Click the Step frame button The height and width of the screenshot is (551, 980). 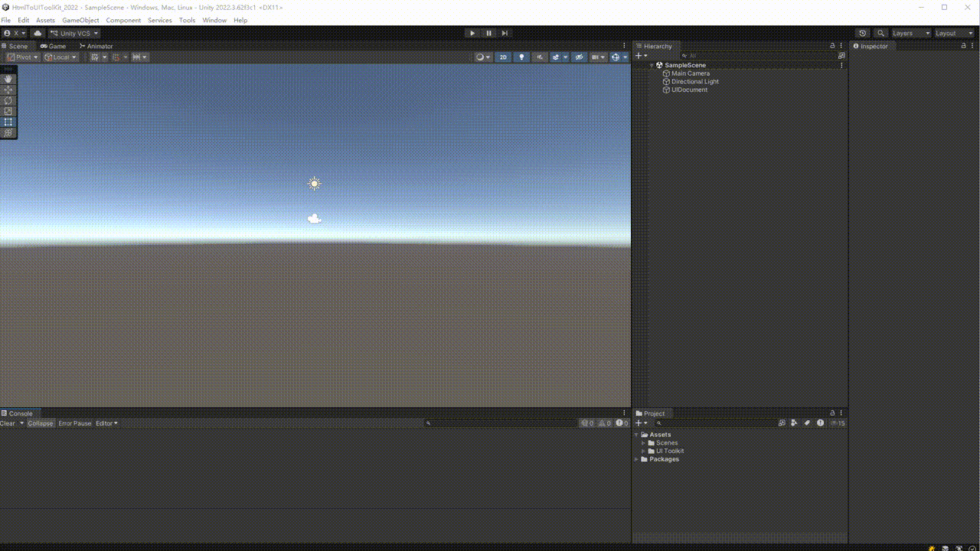505,33
